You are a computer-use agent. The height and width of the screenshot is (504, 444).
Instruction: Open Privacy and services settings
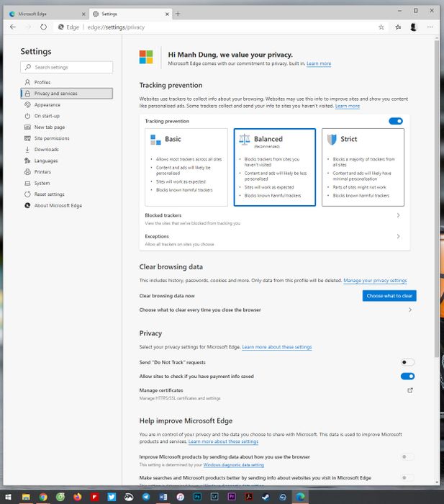[x=67, y=94]
